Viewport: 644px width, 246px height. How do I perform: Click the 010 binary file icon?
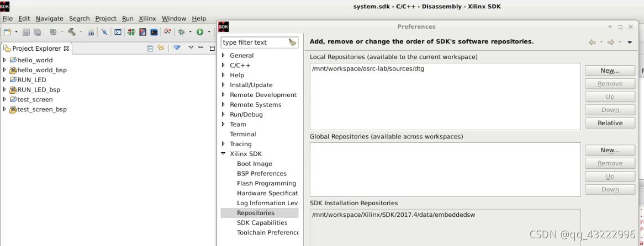[91, 32]
